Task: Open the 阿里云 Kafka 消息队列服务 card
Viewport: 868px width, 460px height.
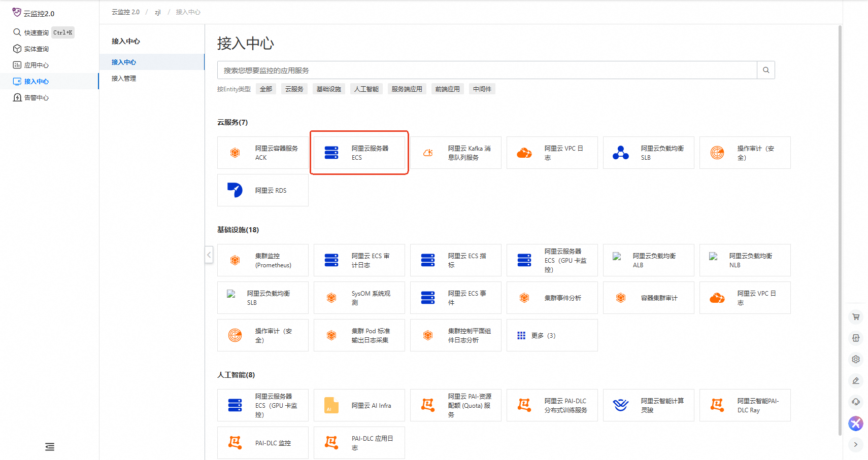Action: (456, 153)
